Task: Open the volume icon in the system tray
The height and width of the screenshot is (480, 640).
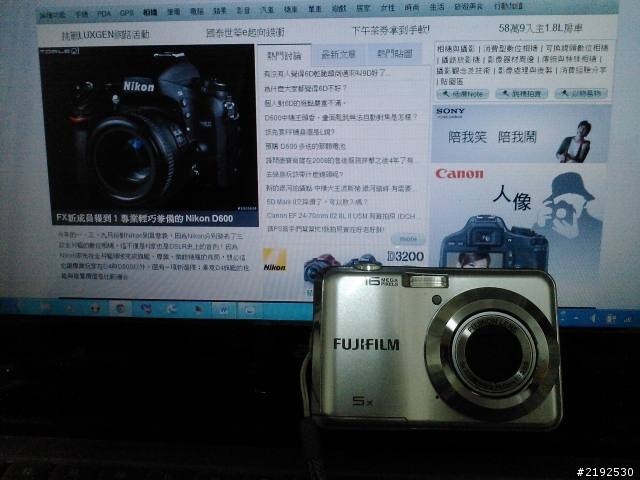Action: (593, 319)
